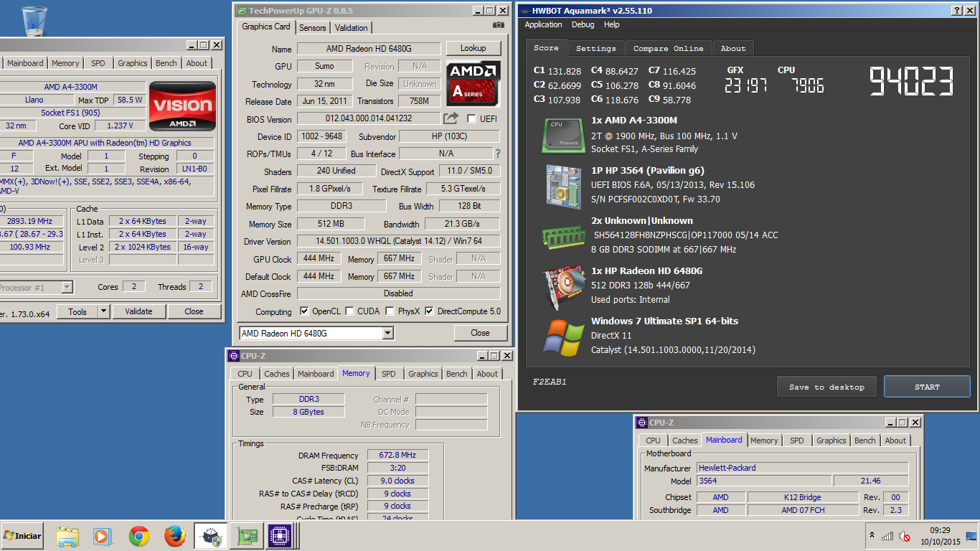Switch to the Settings tab in Aquamark

596,48
